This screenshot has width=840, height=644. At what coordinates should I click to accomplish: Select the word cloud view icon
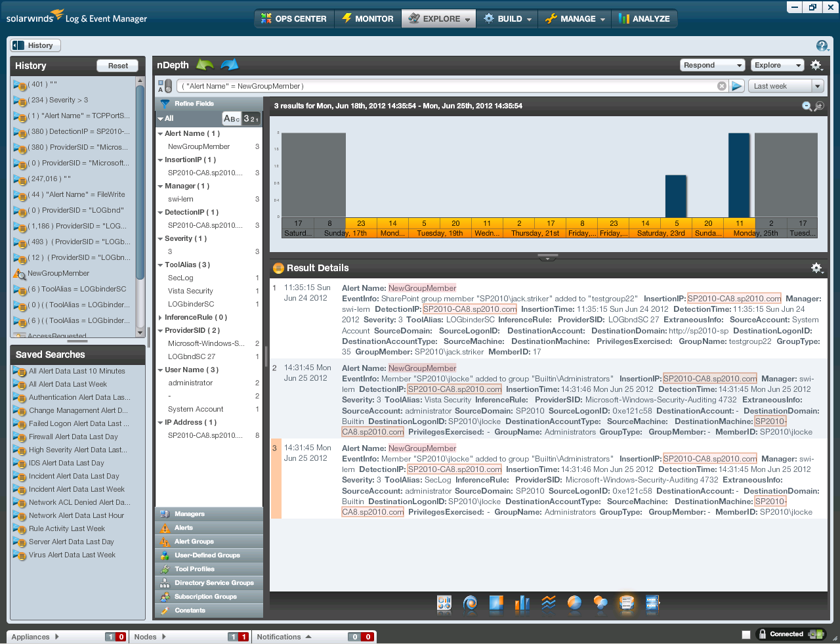(x=470, y=603)
